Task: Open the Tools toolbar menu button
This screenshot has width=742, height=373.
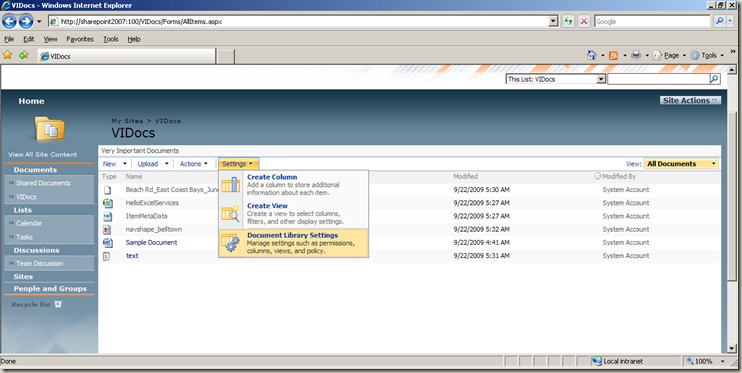Action: coord(707,55)
